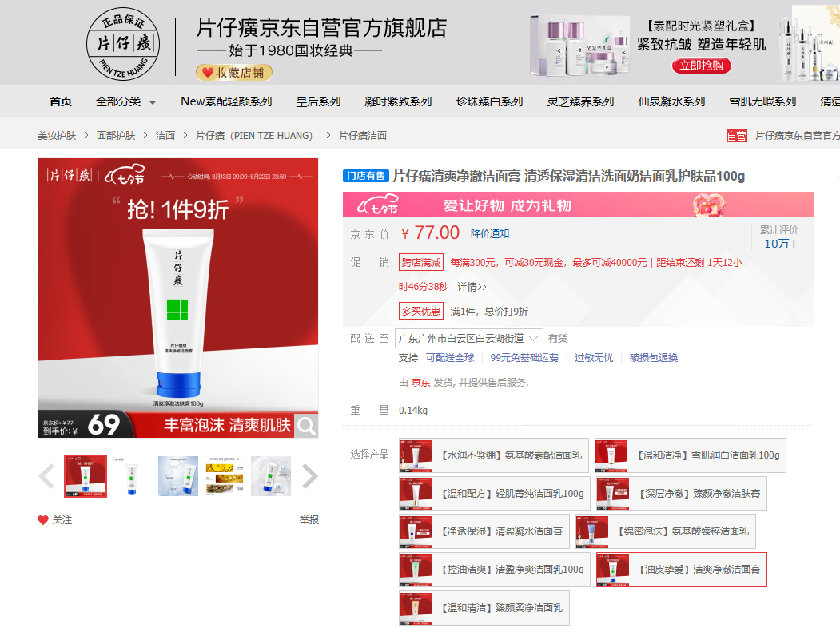Select the second white tube thumbnail
Viewport: 840px width, 628px height.
click(x=131, y=476)
